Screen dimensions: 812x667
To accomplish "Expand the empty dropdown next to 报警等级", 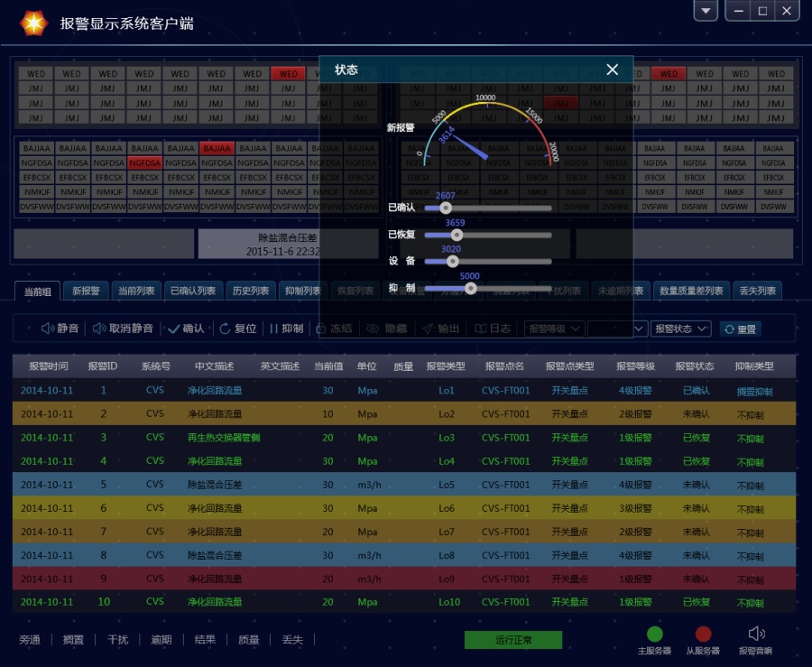I will coord(617,329).
